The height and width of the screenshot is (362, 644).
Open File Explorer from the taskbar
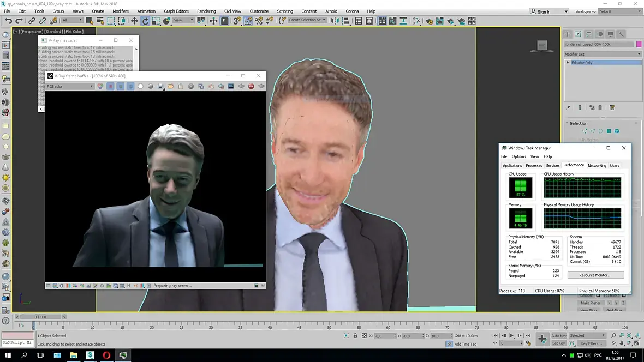pyautogui.click(x=74, y=355)
